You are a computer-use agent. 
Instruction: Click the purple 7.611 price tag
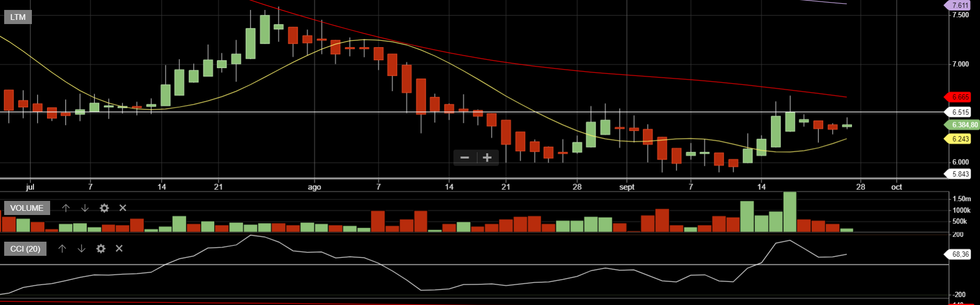point(958,5)
